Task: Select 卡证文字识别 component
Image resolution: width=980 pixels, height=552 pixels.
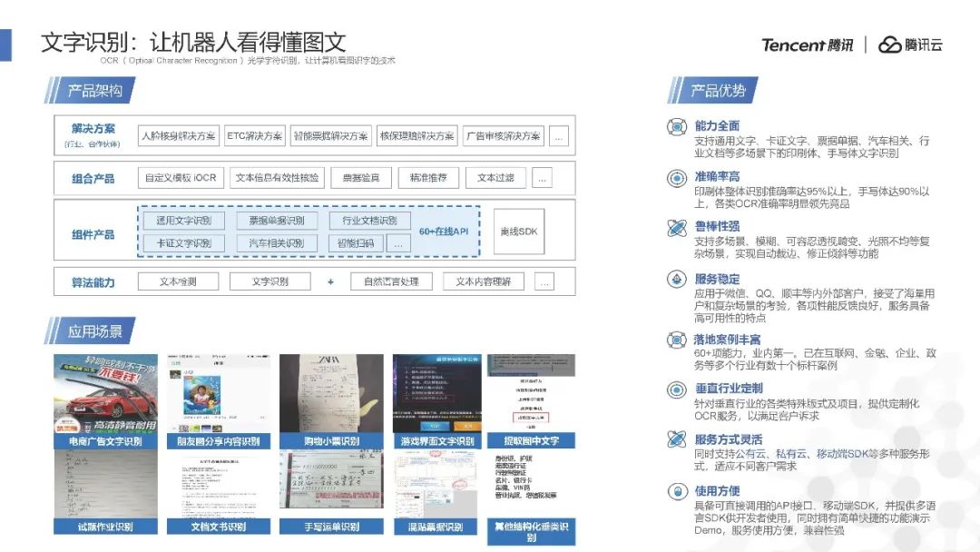Action: tap(183, 243)
